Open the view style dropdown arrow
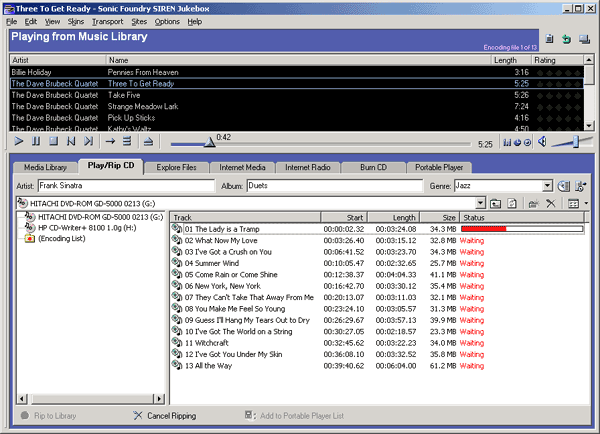The height and width of the screenshot is (434, 600). [586, 204]
